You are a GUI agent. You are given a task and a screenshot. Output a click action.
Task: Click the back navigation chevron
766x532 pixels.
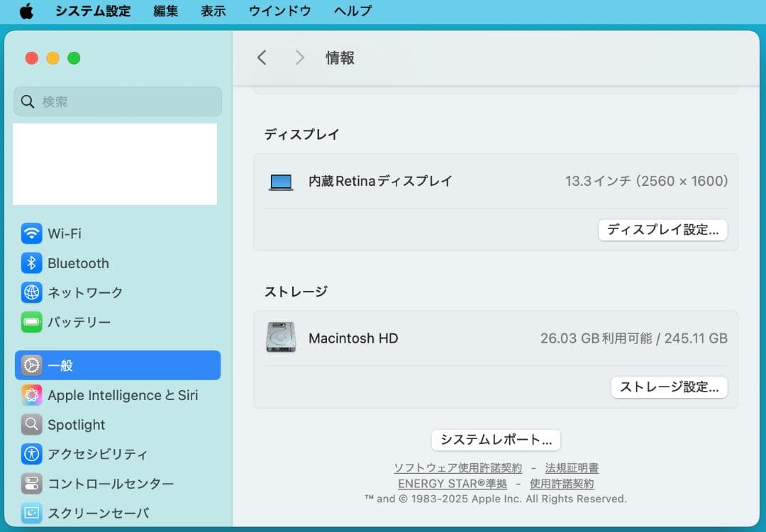[262, 57]
